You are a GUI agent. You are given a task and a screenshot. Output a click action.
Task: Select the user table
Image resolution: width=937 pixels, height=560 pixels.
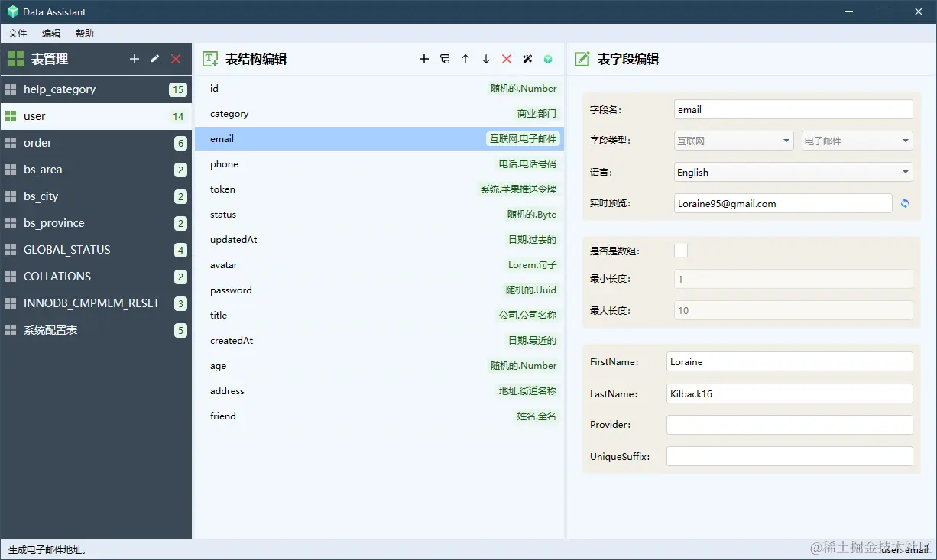(96, 116)
